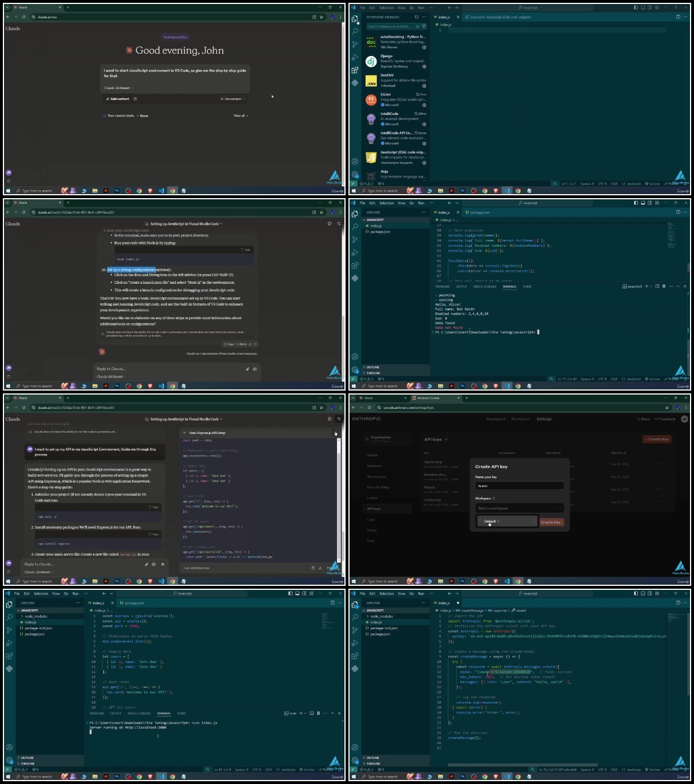Screen dimensions: 694x784
Task: Split terminal in the VS Code powershell panel
Action: [657, 286]
